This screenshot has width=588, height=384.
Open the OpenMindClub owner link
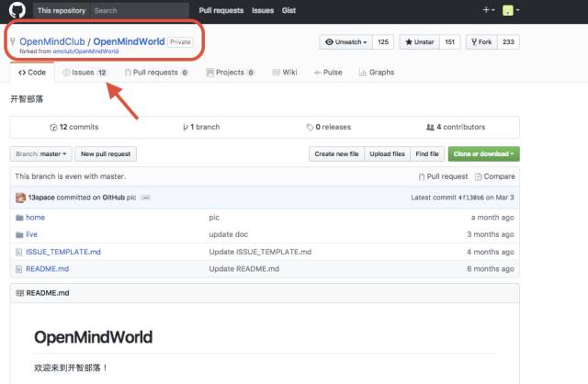tap(52, 41)
